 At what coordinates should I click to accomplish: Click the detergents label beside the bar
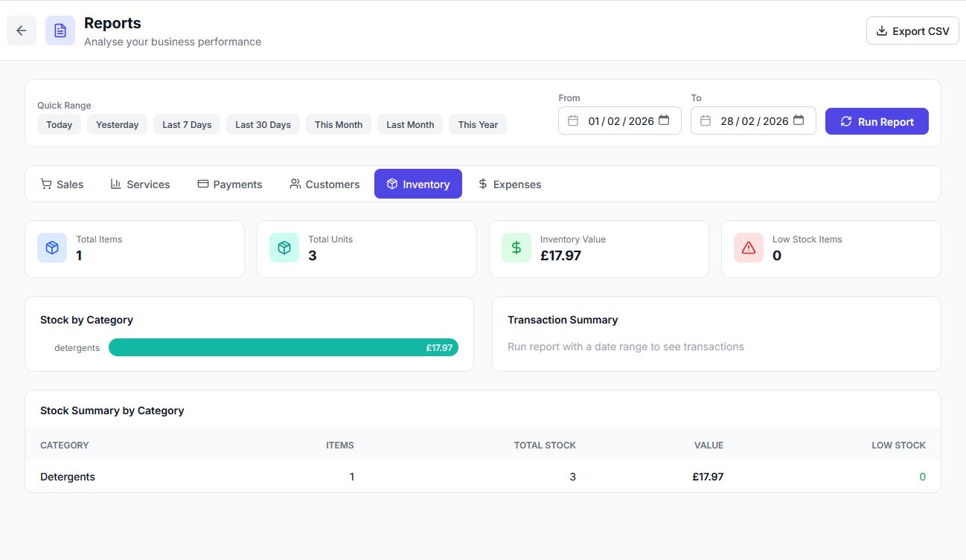coord(77,347)
